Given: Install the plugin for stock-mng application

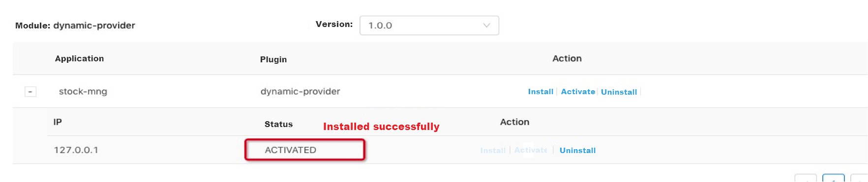Looking at the screenshot, I should coord(540,92).
